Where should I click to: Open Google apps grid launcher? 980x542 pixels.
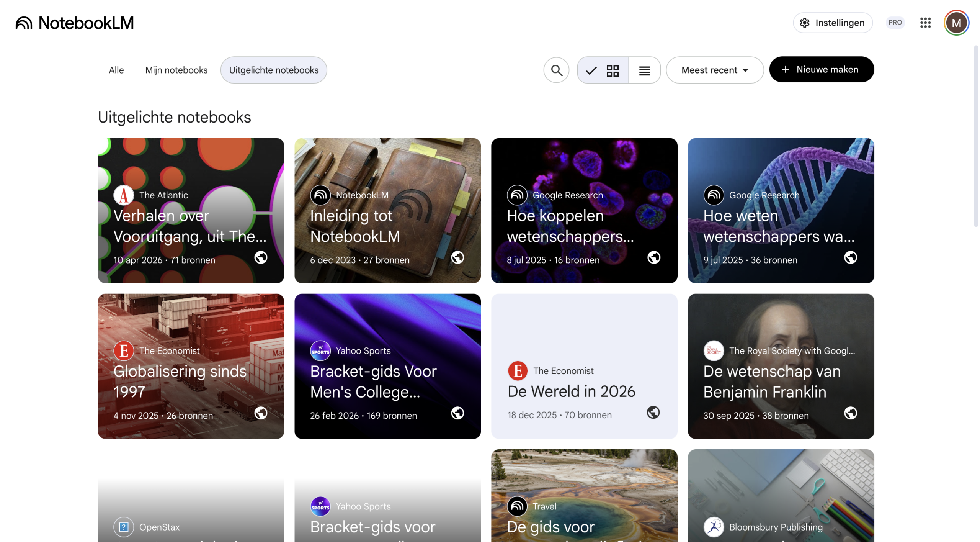point(925,23)
